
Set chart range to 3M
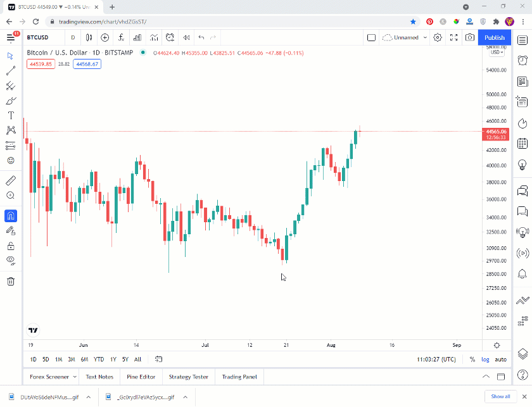click(71, 360)
